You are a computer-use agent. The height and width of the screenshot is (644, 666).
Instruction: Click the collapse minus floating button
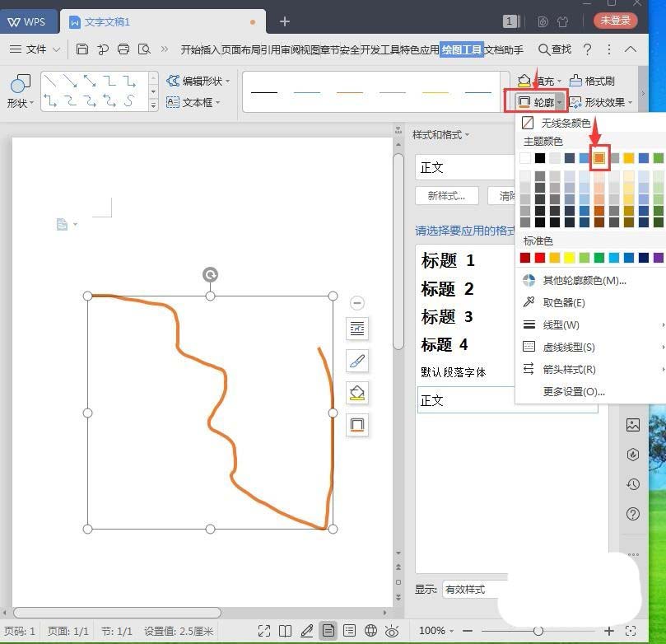357,303
